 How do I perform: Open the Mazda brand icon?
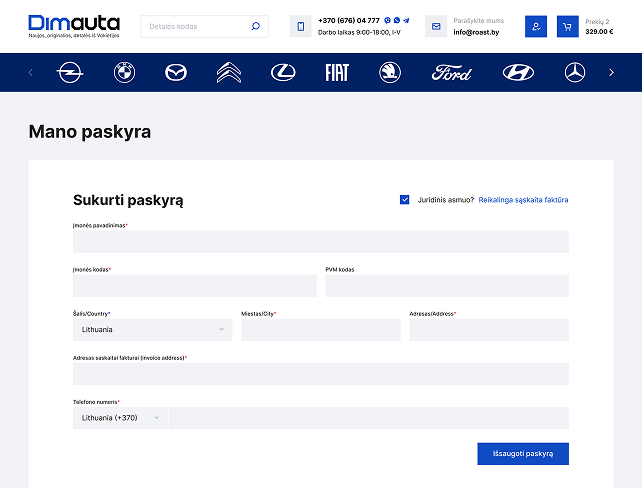pos(175,72)
